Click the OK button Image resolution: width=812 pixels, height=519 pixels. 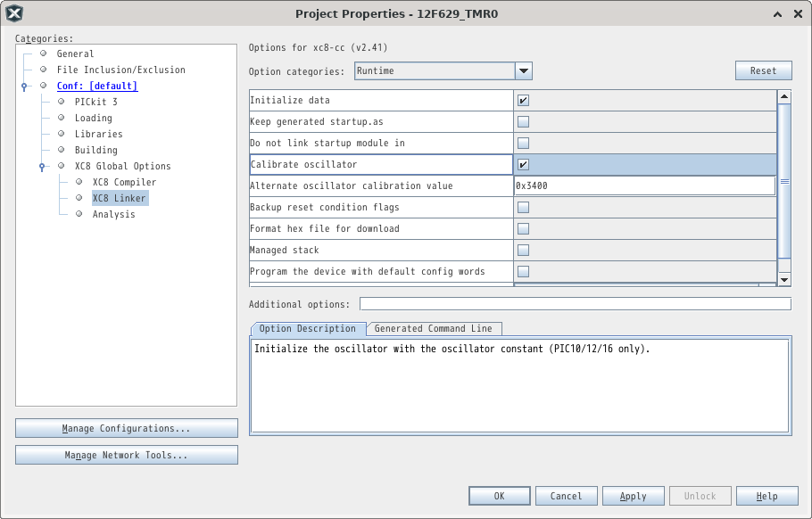click(x=499, y=496)
